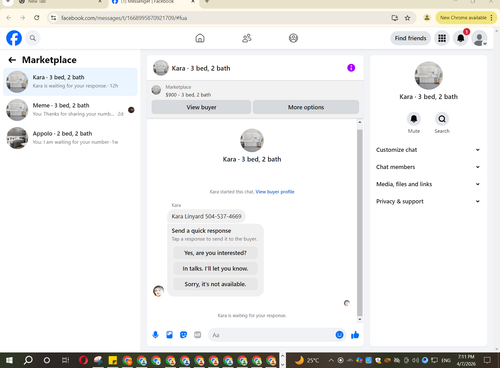Open the Facebook menu grid icon
Viewport: 500px width, 368px height.
click(442, 38)
